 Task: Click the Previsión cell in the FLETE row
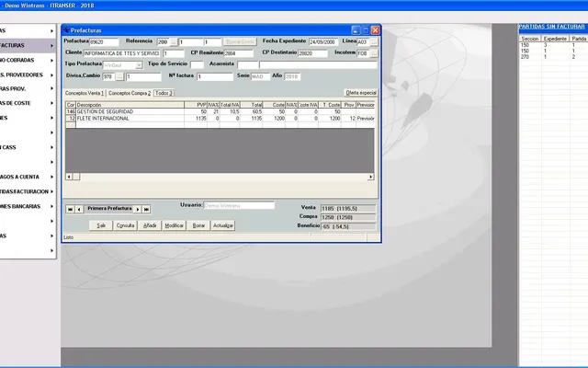click(x=366, y=119)
